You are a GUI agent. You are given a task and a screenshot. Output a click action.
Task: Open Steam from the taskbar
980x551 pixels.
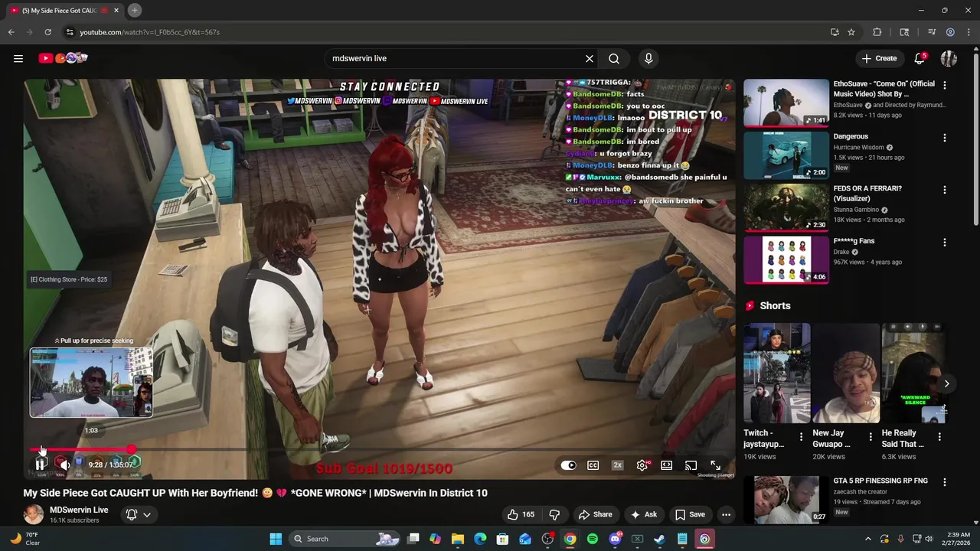point(659,539)
